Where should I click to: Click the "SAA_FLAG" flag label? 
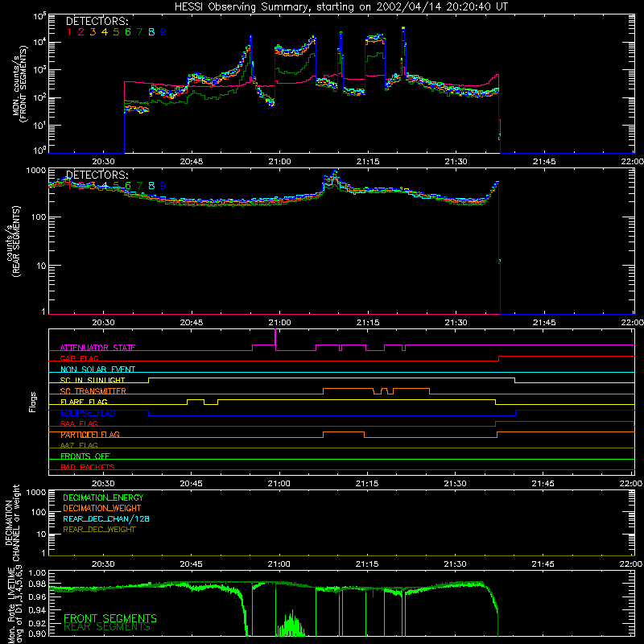point(79,424)
